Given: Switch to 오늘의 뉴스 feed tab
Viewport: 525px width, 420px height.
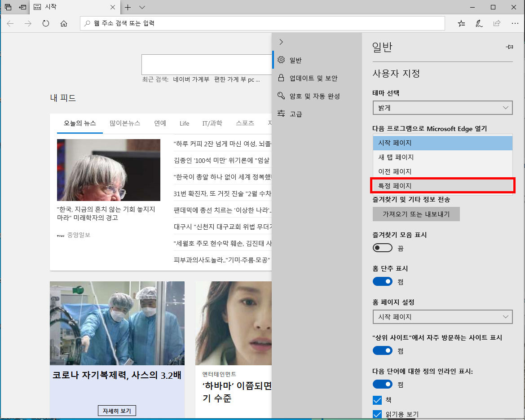Looking at the screenshot, I should pyautogui.click(x=79, y=123).
